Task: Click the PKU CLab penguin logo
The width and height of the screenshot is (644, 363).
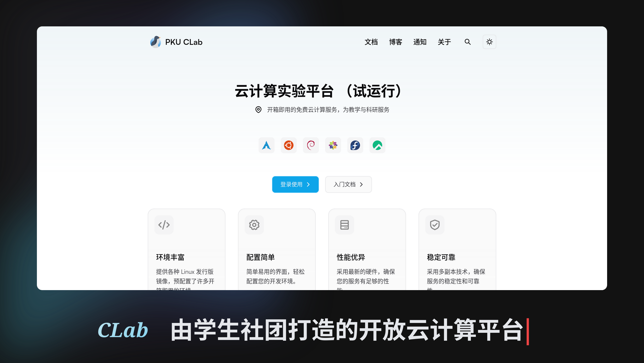Action: [x=155, y=42]
